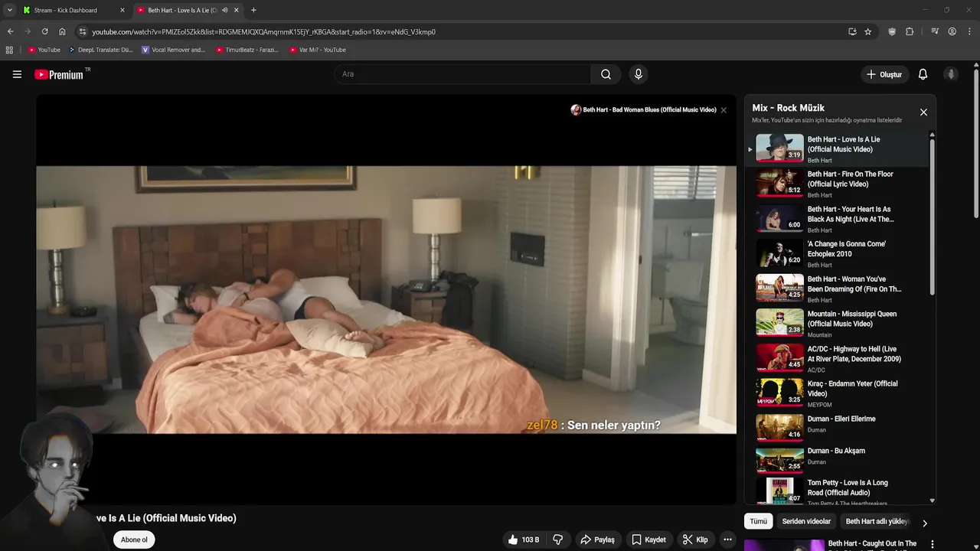This screenshot has width=980, height=551.
Task: Click Love Is A Lie thumbnail (3:19)
Action: 779,148
